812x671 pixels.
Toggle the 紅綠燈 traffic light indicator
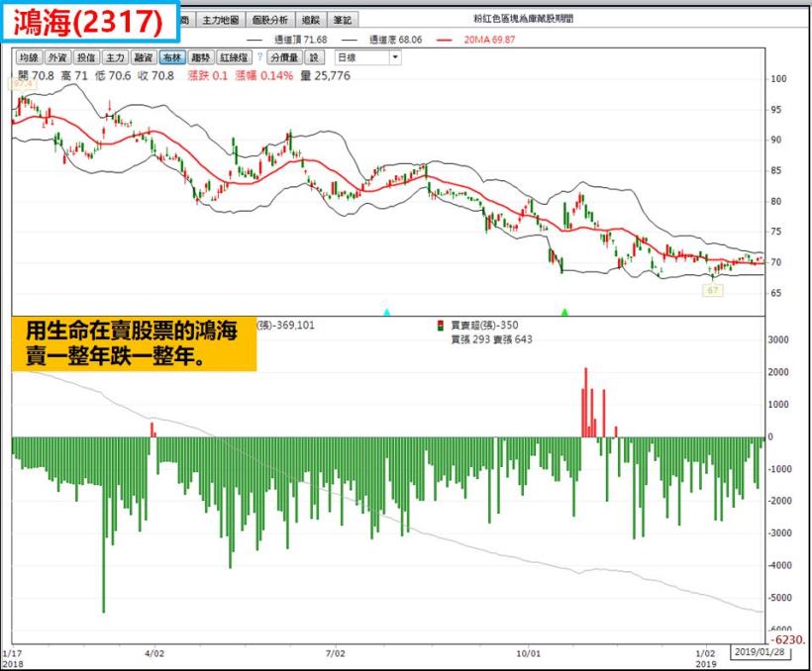coord(234,57)
